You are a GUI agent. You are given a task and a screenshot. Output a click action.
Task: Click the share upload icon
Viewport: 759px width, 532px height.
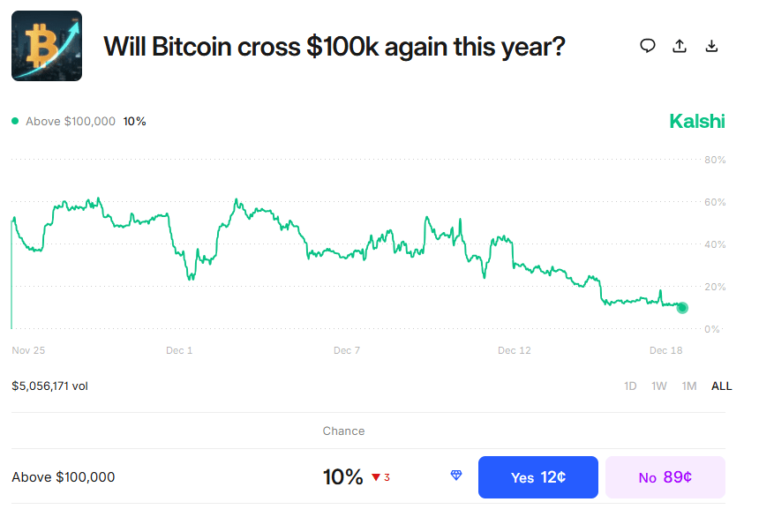[680, 46]
